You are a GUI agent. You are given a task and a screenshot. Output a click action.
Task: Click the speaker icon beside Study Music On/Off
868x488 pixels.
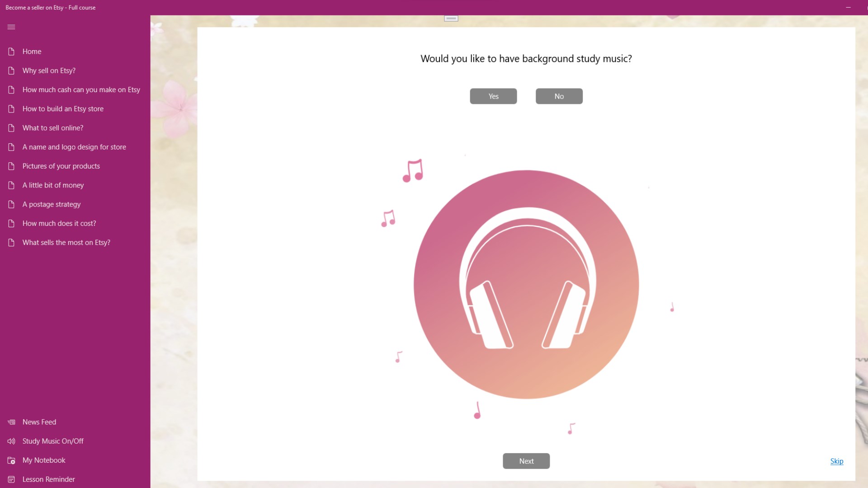click(11, 441)
